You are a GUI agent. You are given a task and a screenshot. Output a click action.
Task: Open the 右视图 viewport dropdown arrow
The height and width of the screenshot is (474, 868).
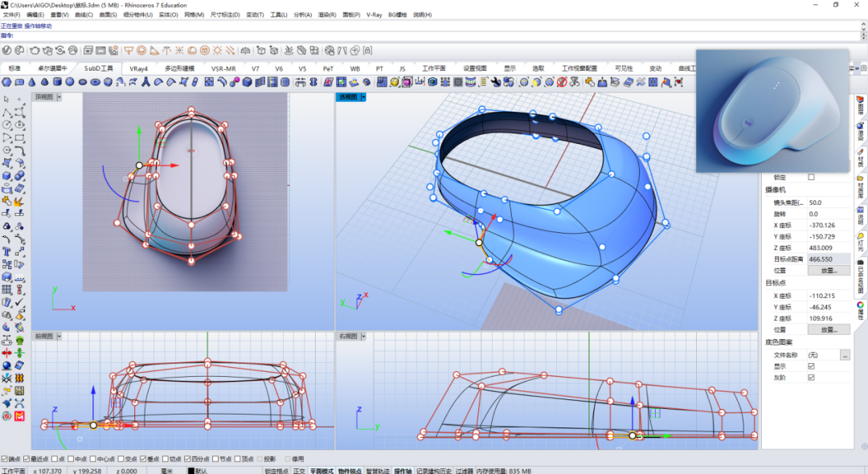pyautogui.click(x=363, y=337)
